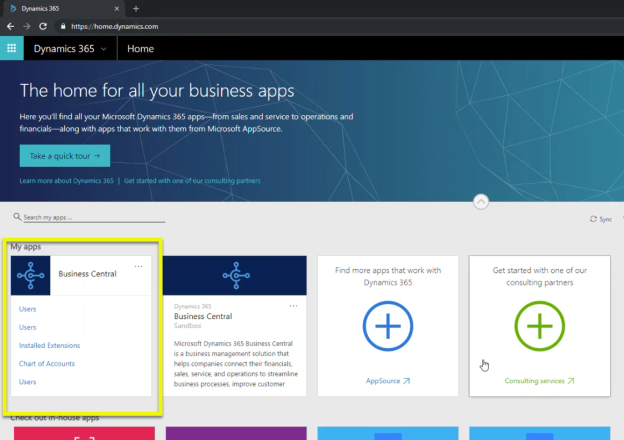Open the Consulting services external link
Viewport: 624px width, 440px height.
(540, 381)
